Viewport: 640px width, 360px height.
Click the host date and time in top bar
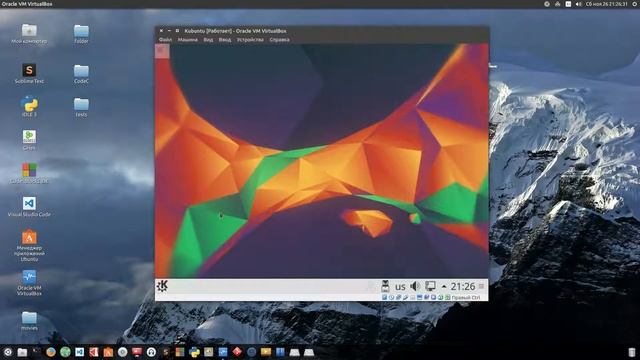[x=607, y=4]
